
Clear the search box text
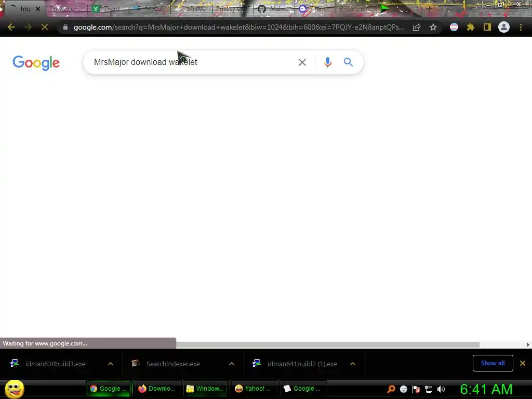302,62
